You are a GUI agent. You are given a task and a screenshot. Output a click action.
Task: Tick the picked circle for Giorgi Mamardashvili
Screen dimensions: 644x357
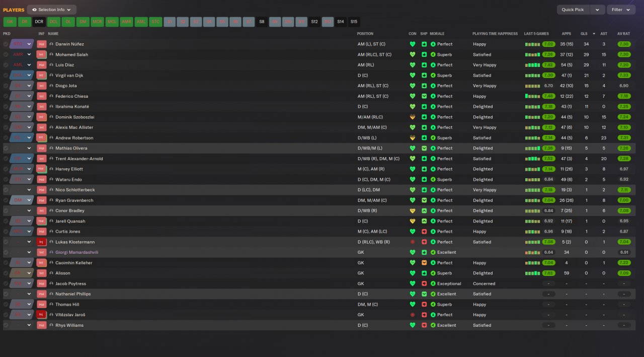tap(6, 253)
